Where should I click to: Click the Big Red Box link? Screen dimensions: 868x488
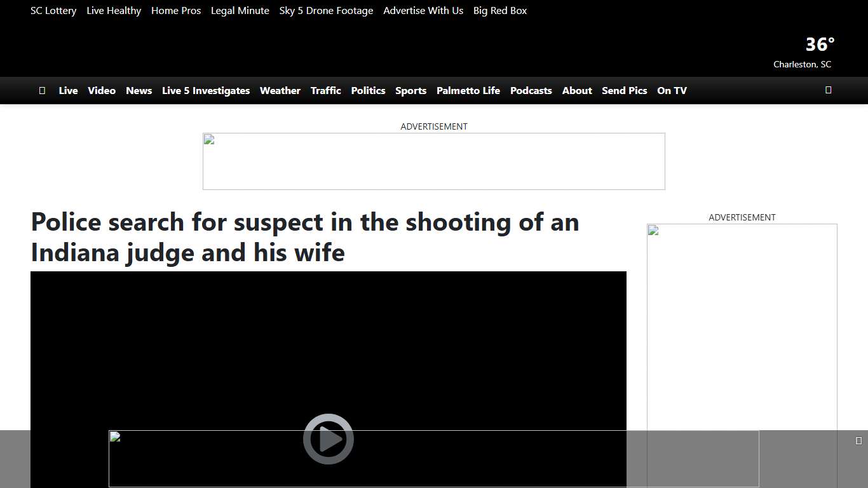(500, 10)
